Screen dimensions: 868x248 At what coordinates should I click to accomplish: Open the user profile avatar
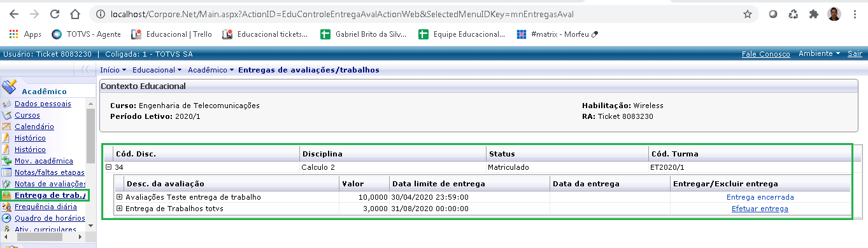tap(834, 13)
